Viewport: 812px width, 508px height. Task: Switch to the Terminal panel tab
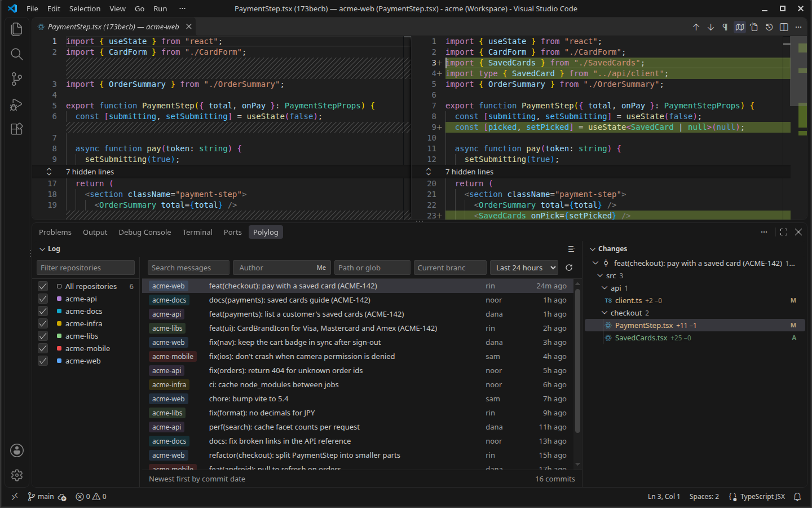(197, 232)
